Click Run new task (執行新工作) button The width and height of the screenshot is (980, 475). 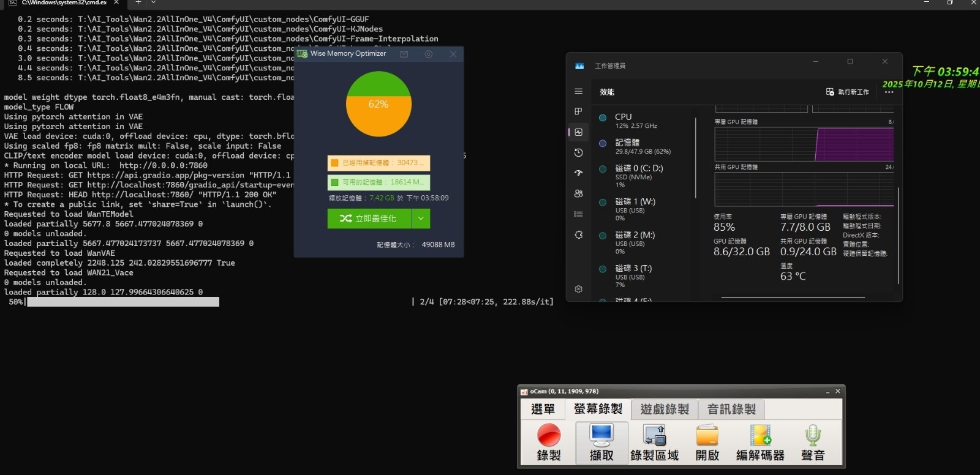(847, 92)
